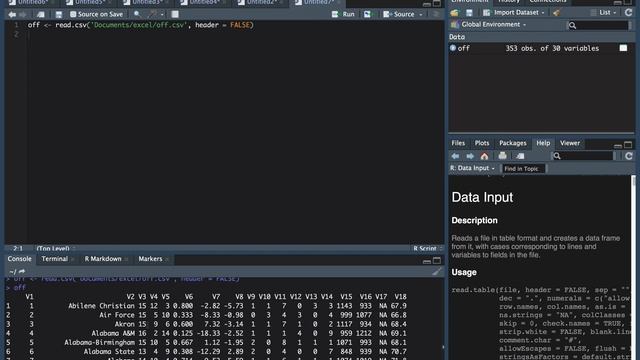Switch to Markers tab
640x360 pixels.
click(x=150, y=259)
